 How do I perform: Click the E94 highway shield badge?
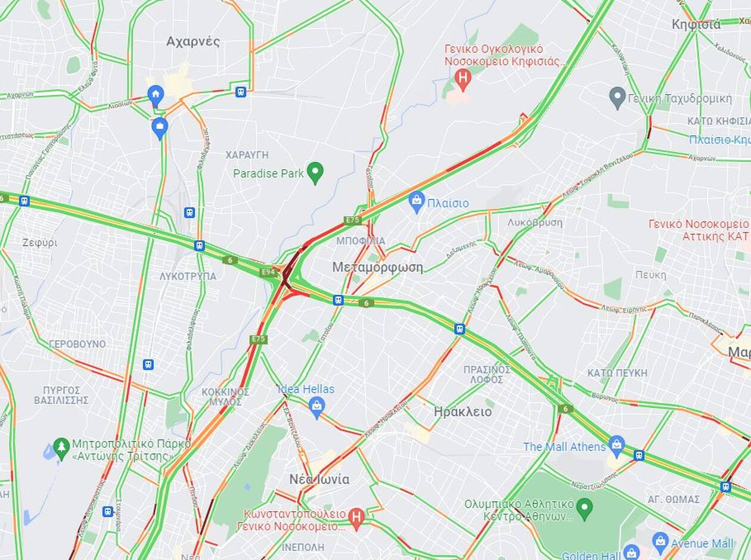268,272
